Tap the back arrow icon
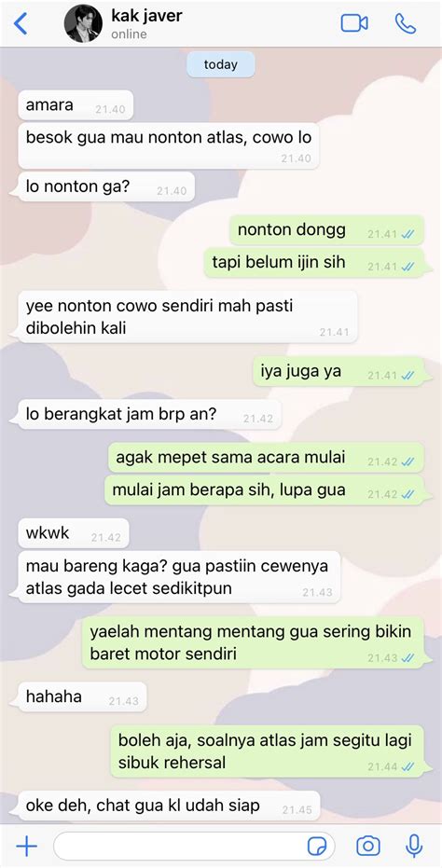The image size is (442, 868). tap(20, 24)
